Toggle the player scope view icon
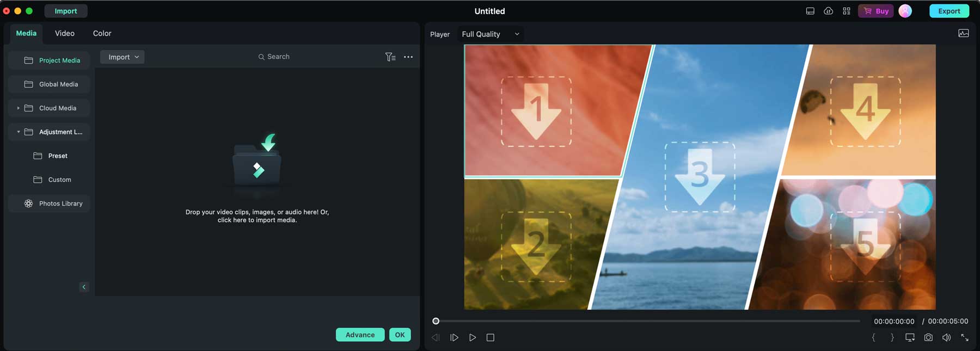The height and width of the screenshot is (351, 980). pyautogui.click(x=964, y=33)
